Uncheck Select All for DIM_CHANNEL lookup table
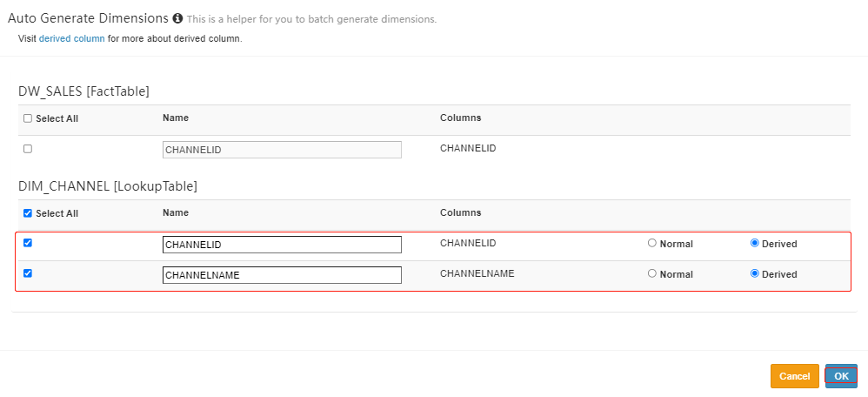The image size is (868, 397). 28,213
